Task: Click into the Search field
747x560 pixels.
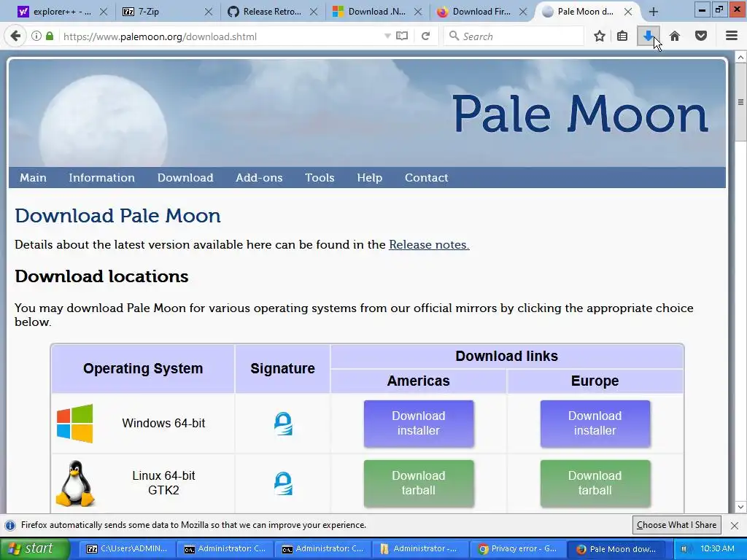Action: tap(514, 36)
